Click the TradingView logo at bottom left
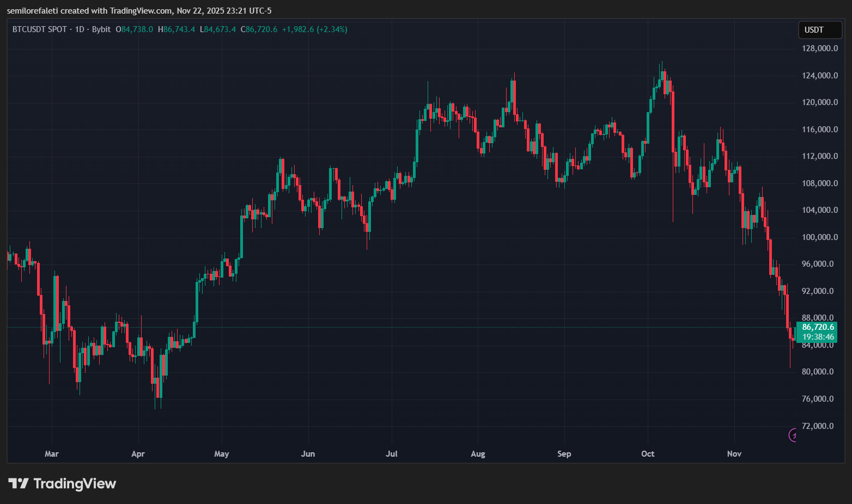 click(x=63, y=483)
